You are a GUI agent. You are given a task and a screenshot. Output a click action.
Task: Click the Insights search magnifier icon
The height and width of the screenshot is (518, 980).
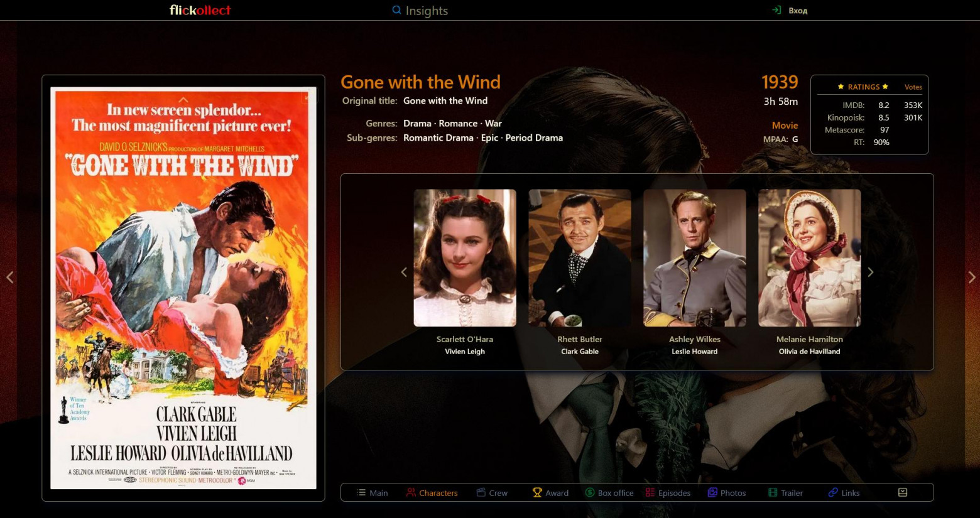tap(396, 10)
